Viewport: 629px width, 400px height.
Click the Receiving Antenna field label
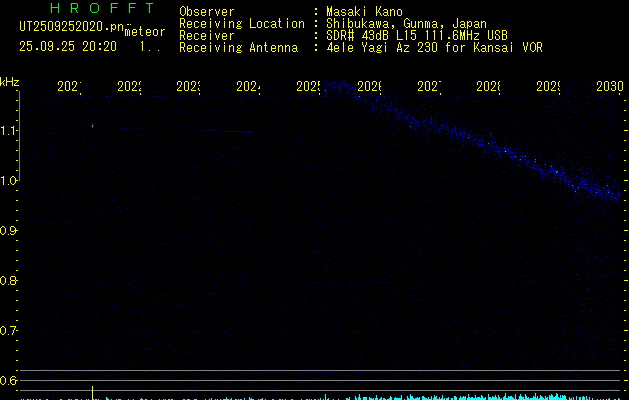[238, 47]
